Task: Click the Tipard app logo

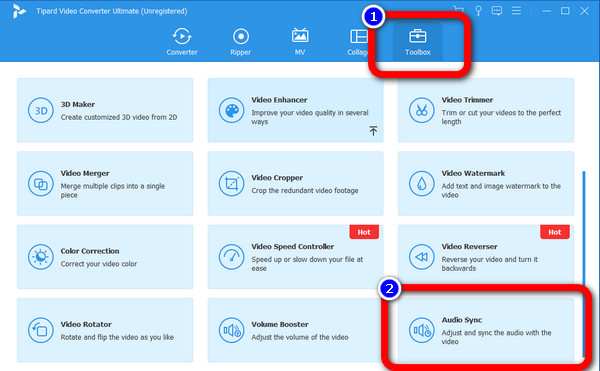Action: coord(19,11)
